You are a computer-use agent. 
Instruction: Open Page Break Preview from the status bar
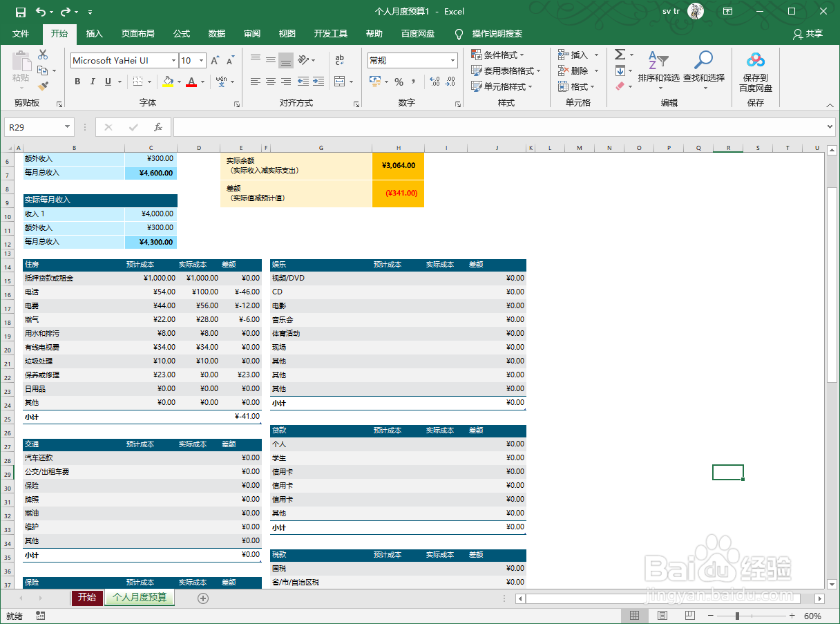(x=689, y=615)
